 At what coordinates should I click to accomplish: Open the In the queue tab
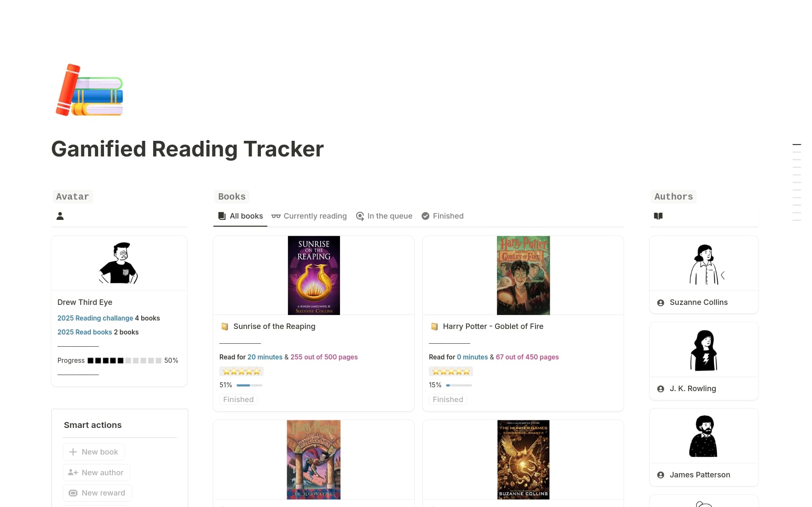[390, 216]
